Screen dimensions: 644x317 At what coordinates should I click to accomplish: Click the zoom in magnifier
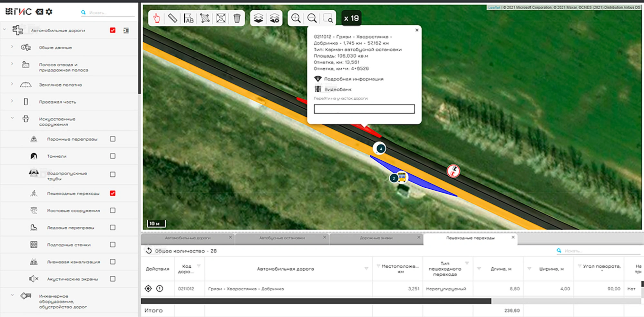coord(296,18)
